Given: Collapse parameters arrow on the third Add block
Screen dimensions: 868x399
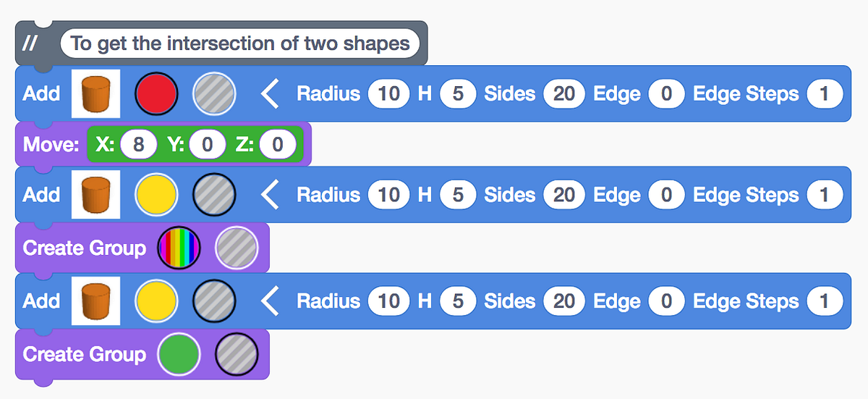Looking at the screenshot, I should (269, 301).
